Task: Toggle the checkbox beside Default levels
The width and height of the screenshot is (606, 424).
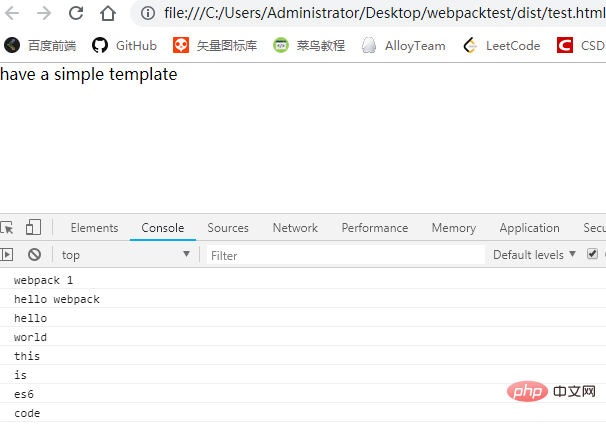Action: pos(593,254)
